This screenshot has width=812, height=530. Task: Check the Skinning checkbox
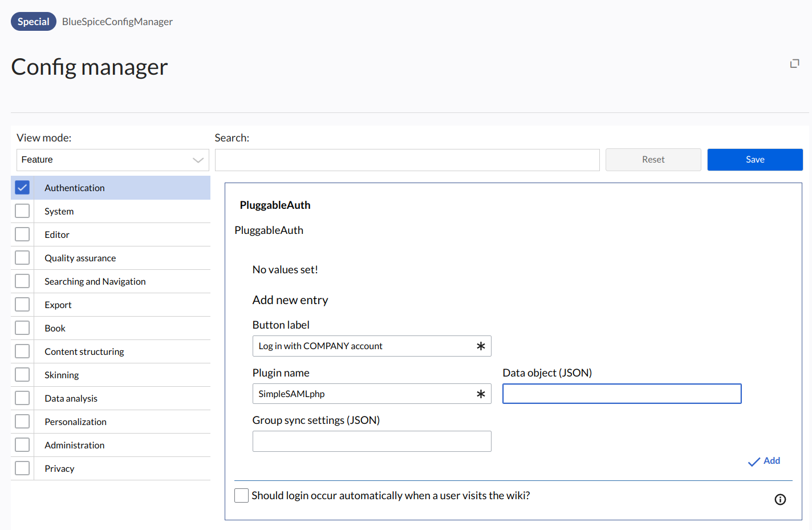tap(22, 375)
